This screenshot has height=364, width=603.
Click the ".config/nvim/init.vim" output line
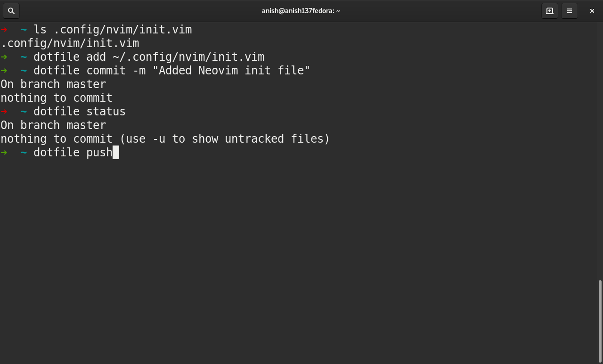70,43
